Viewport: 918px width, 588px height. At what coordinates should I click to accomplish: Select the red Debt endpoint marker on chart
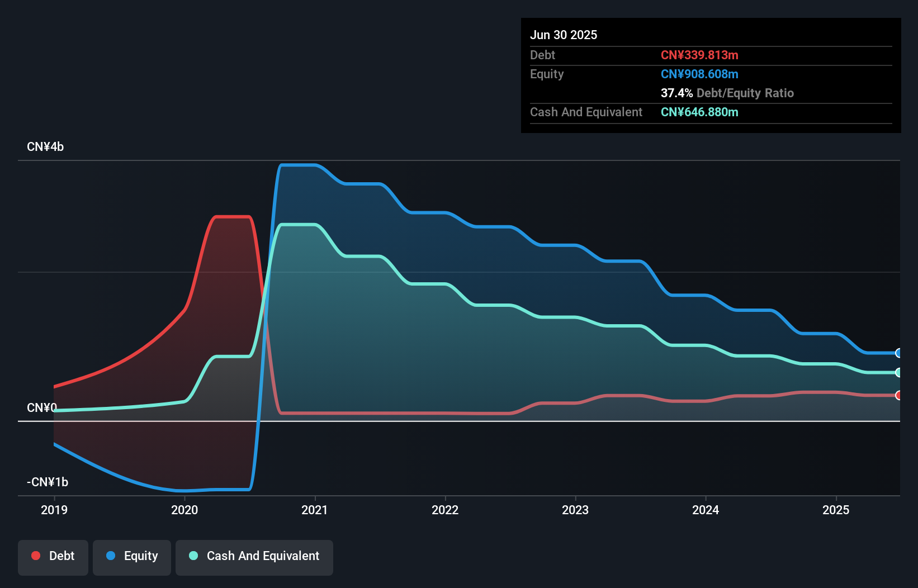pyautogui.click(x=898, y=395)
